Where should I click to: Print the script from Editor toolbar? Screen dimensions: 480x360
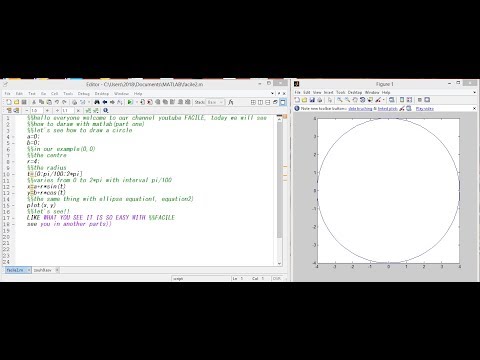point(74,102)
